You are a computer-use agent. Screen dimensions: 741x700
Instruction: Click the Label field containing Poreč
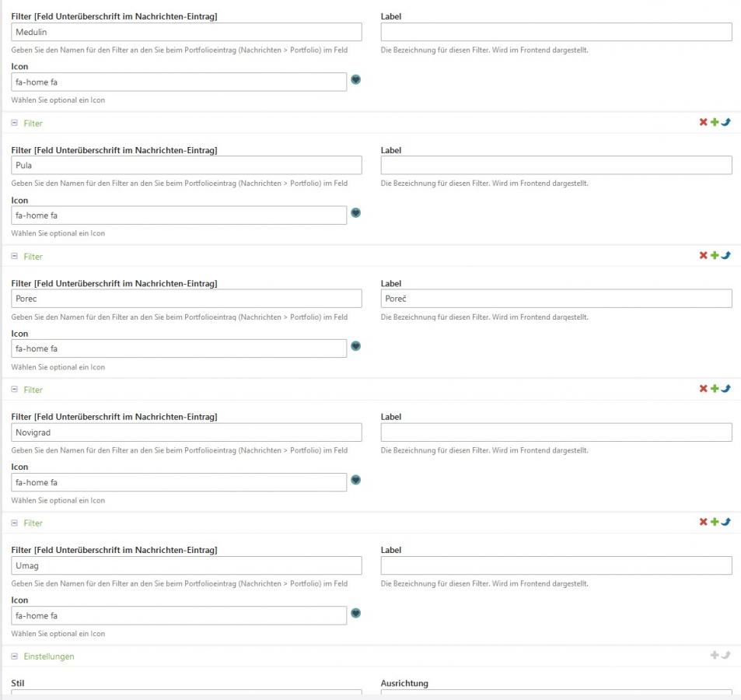click(556, 299)
